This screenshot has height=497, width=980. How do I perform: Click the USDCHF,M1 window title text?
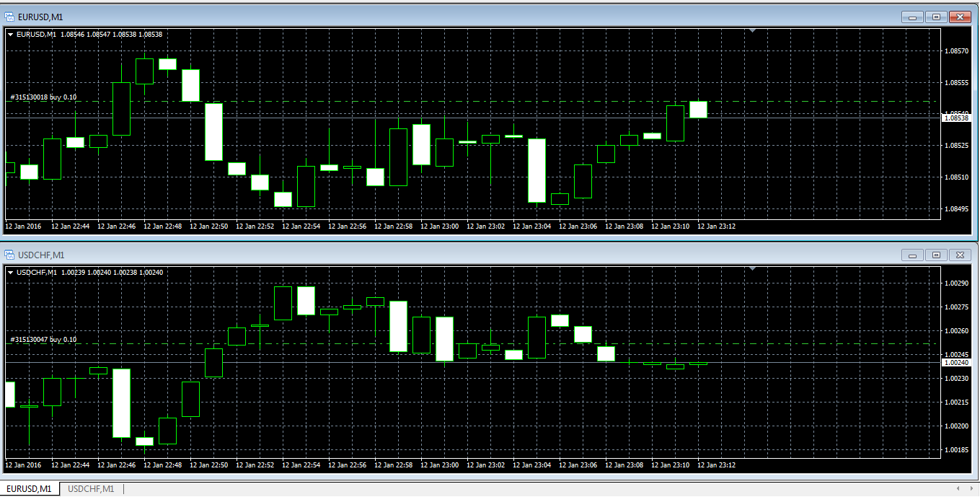[41, 255]
